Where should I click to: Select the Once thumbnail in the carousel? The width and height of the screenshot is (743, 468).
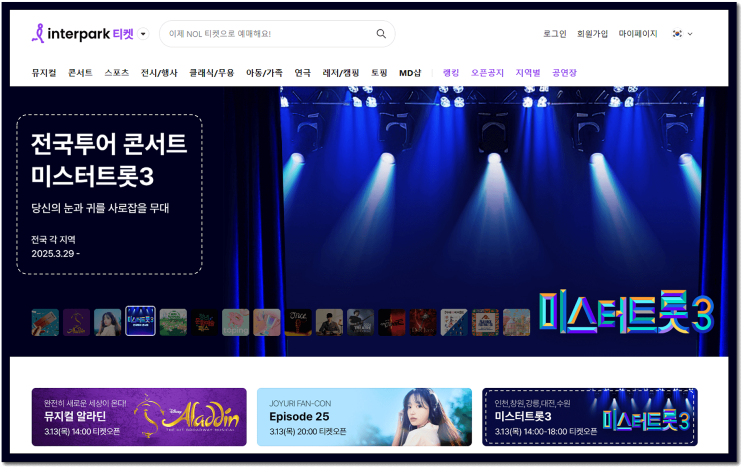(x=298, y=322)
